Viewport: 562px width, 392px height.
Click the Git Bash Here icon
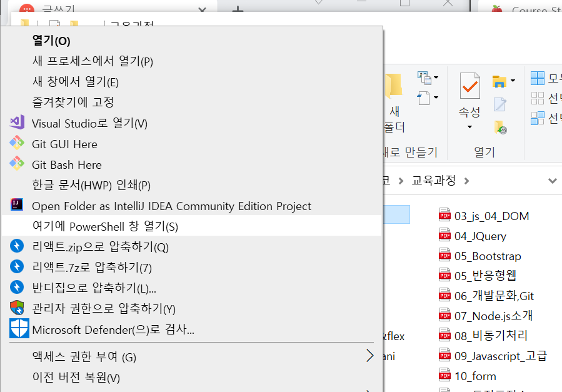click(17, 163)
